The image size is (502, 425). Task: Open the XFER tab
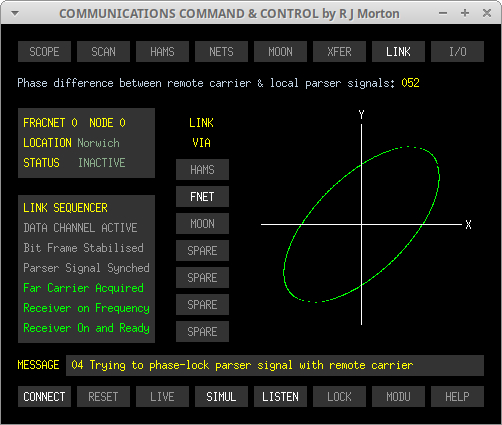pyautogui.click(x=339, y=52)
